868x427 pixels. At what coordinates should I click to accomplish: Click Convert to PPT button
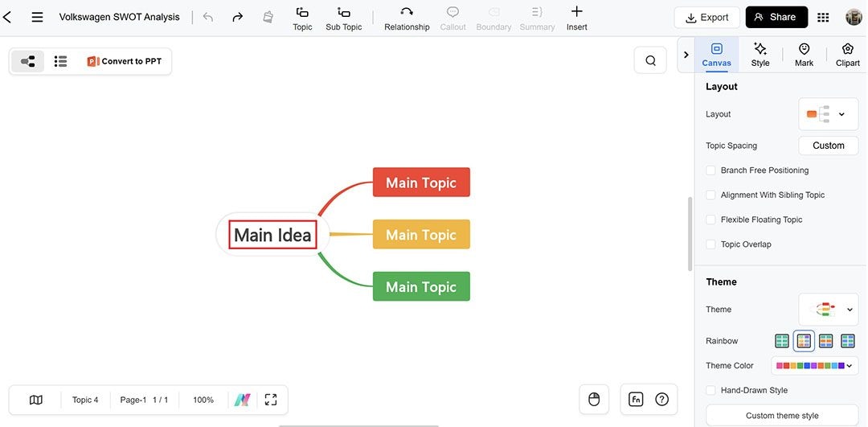(x=125, y=61)
